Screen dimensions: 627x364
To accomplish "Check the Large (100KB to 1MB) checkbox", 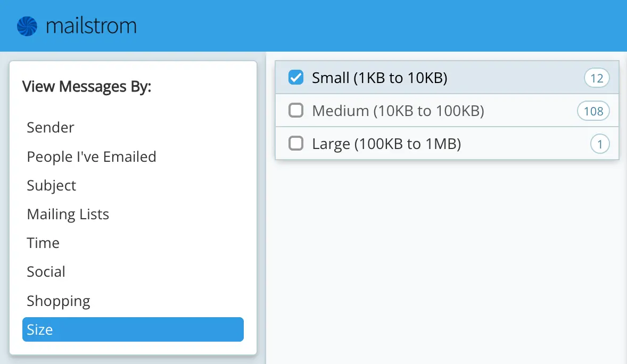I will 295,144.
